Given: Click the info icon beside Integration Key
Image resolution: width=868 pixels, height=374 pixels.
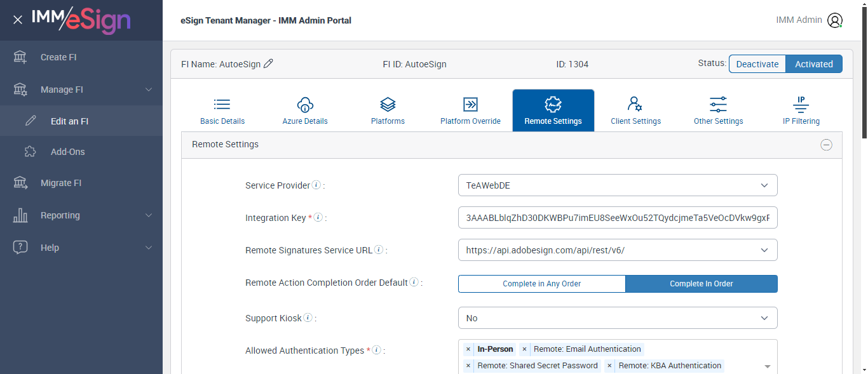Looking at the screenshot, I should tap(318, 218).
